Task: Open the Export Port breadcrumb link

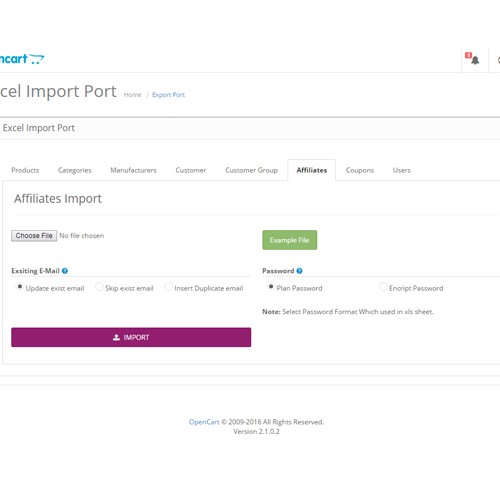Action: (168, 95)
